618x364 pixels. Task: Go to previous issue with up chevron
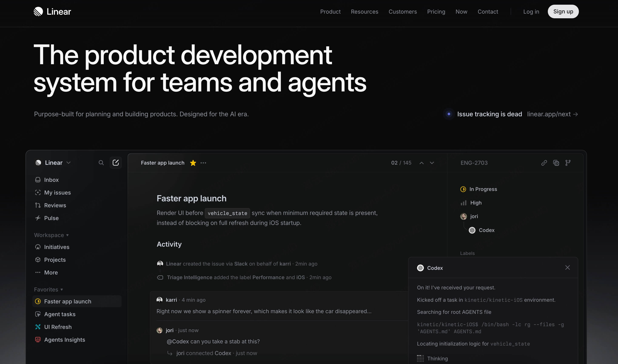point(421,163)
